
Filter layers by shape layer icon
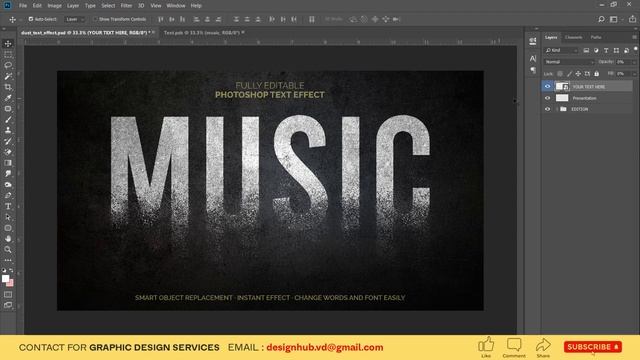(616, 50)
